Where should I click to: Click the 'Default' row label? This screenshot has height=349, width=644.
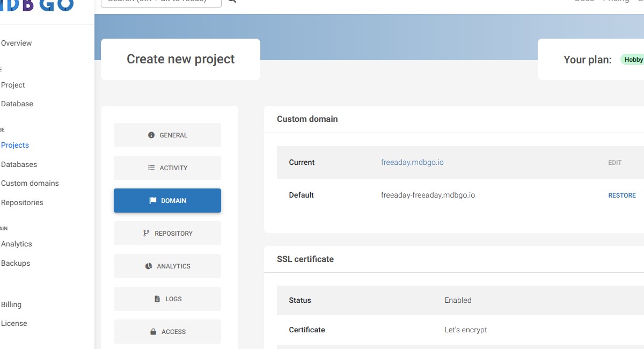(302, 195)
